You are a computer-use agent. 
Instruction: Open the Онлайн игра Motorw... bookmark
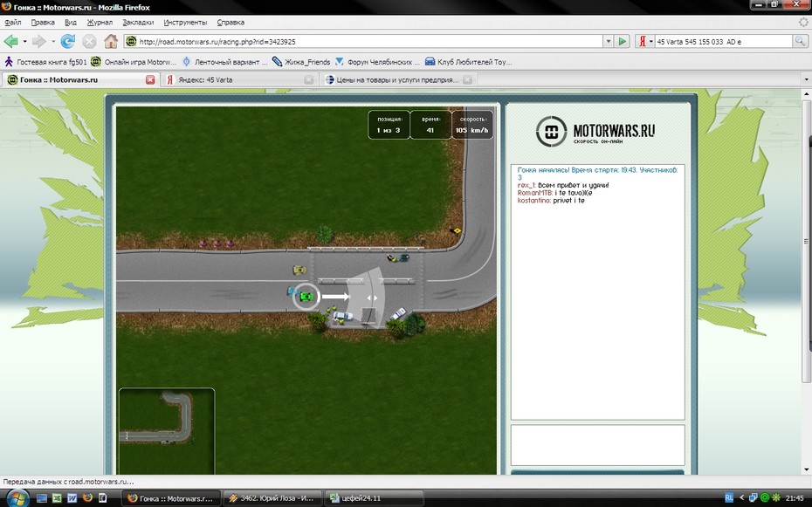point(134,62)
